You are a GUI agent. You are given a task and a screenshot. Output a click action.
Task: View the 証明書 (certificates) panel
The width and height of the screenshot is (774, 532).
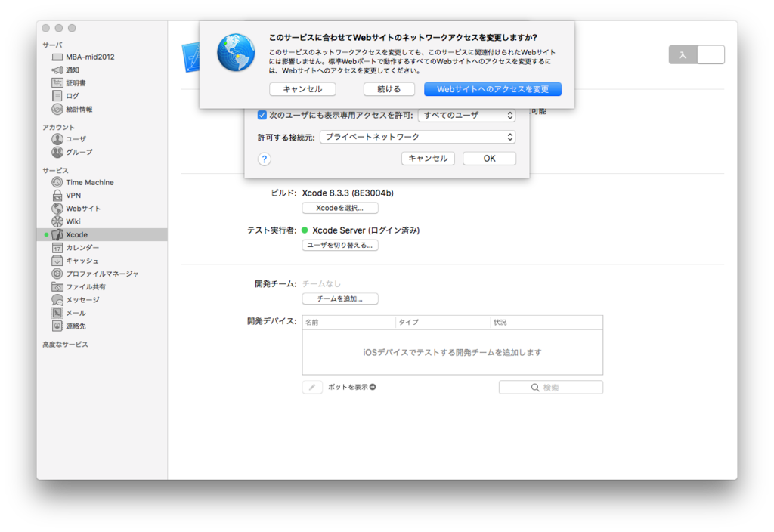click(x=71, y=82)
